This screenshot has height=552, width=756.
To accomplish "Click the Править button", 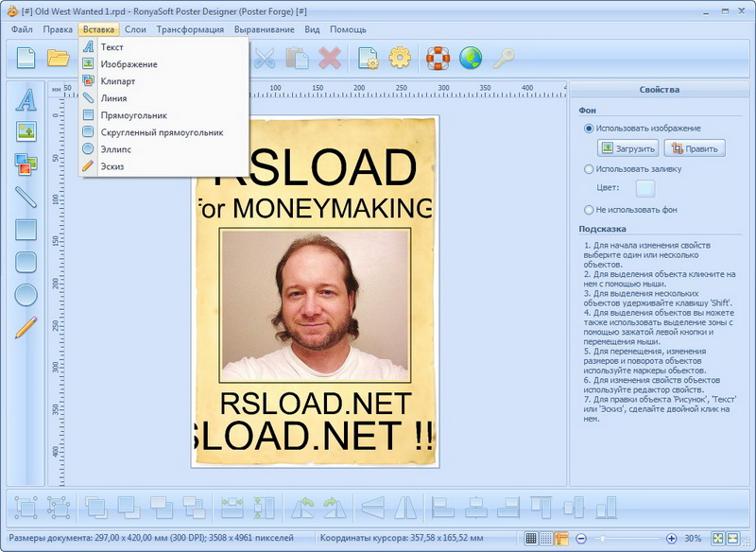I will 695,148.
